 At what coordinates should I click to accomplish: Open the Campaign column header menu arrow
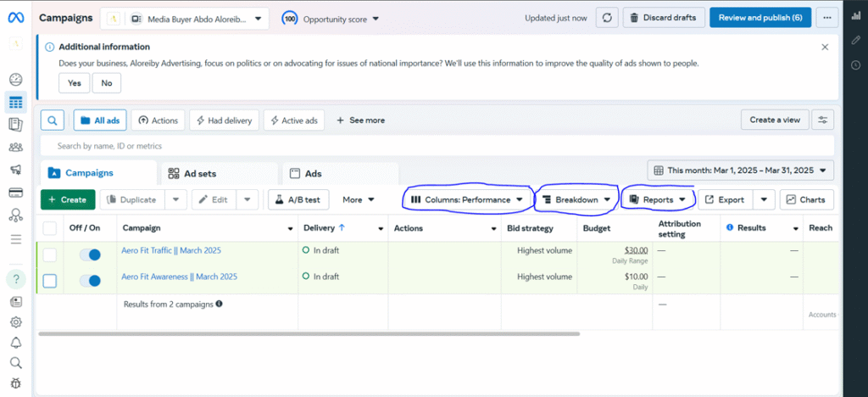(x=290, y=229)
